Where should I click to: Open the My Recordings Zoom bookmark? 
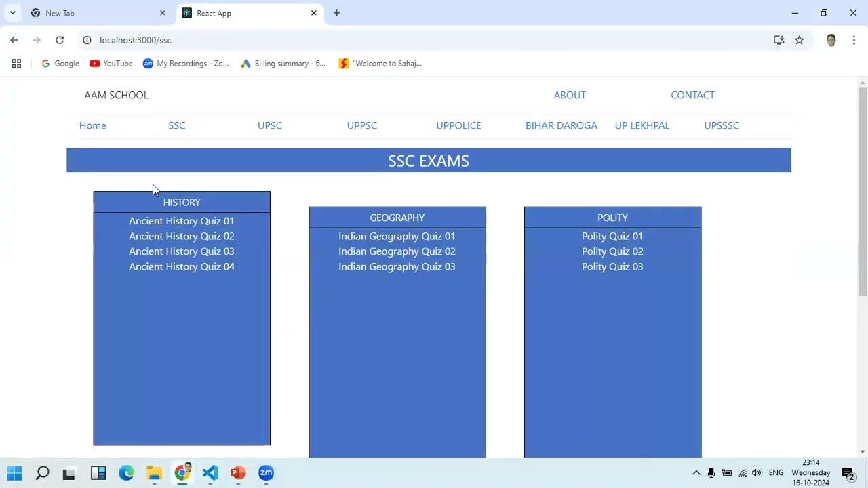(186, 64)
